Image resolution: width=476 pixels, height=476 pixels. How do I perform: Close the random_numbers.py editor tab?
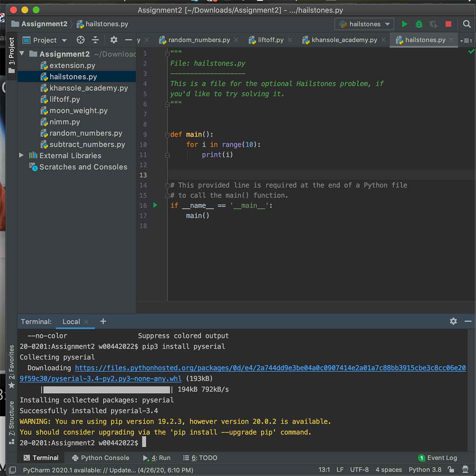point(236,40)
